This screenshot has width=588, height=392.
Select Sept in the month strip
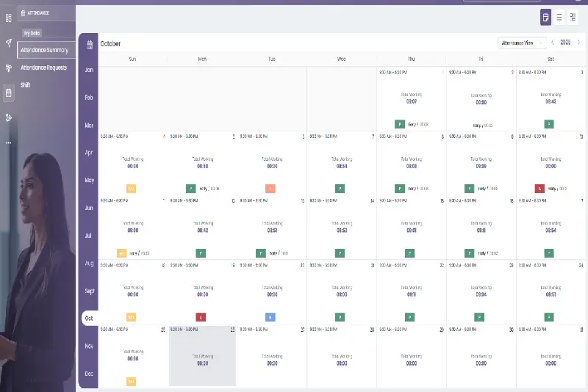coord(90,291)
